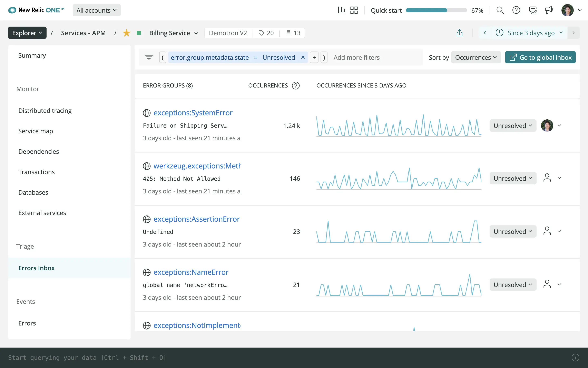Open Summary in the sidebar

pyautogui.click(x=69, y=55)
